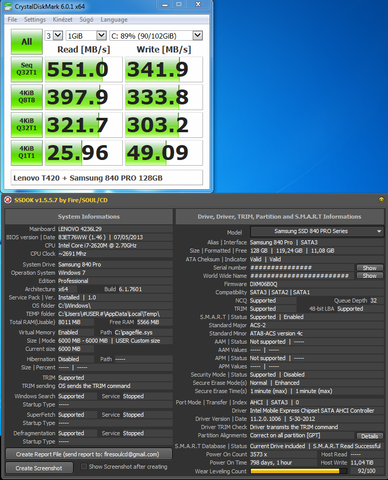Click the 4KiB Q8T8 write result 333.8

tap(164, 97)
